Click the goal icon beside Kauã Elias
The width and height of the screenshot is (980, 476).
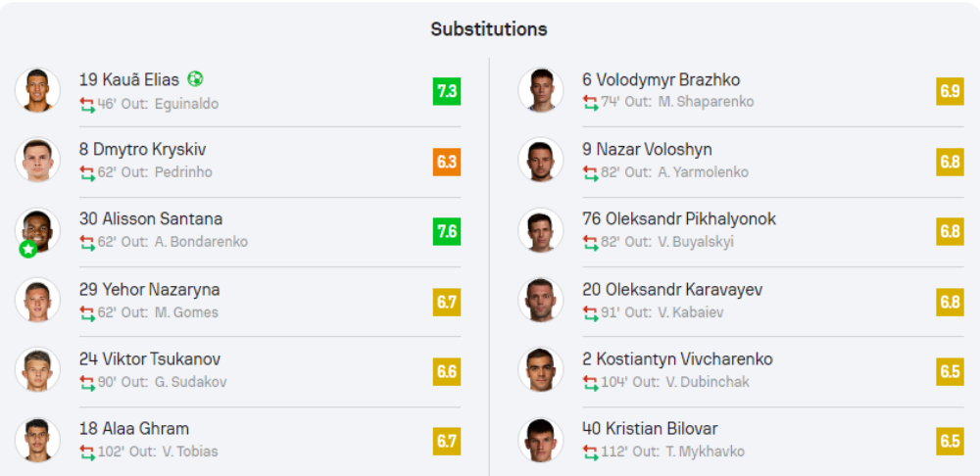[x=195, y=79]
